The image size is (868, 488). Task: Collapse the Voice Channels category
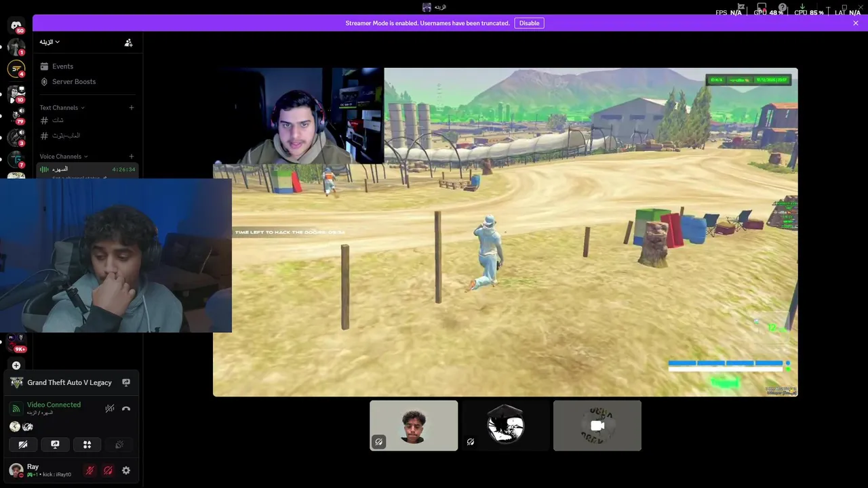(x=63, y=157)
